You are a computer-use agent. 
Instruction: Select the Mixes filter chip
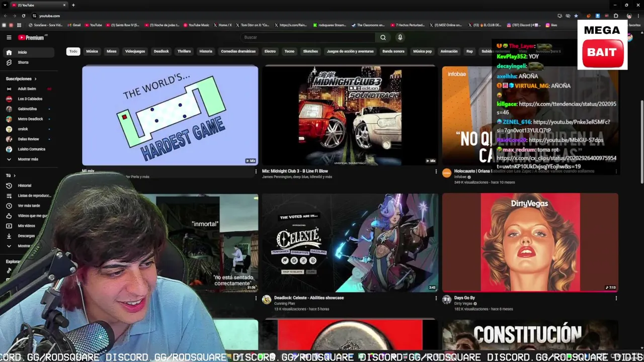(x=112, y=51)
